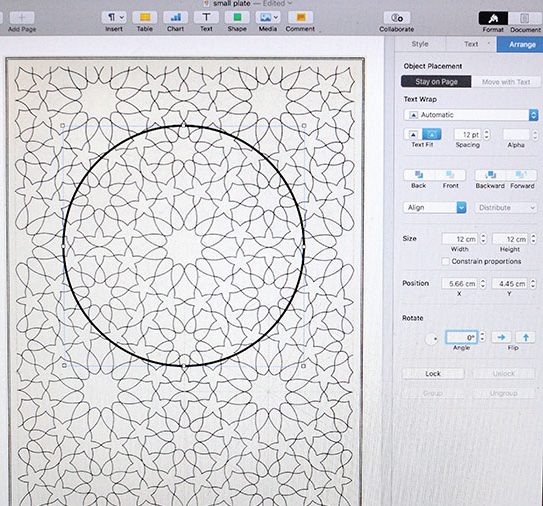Image resolution: width=543 pixels, height=506 pixels.
Task: Switch to the Text tab
Action: tap(471, 44)
